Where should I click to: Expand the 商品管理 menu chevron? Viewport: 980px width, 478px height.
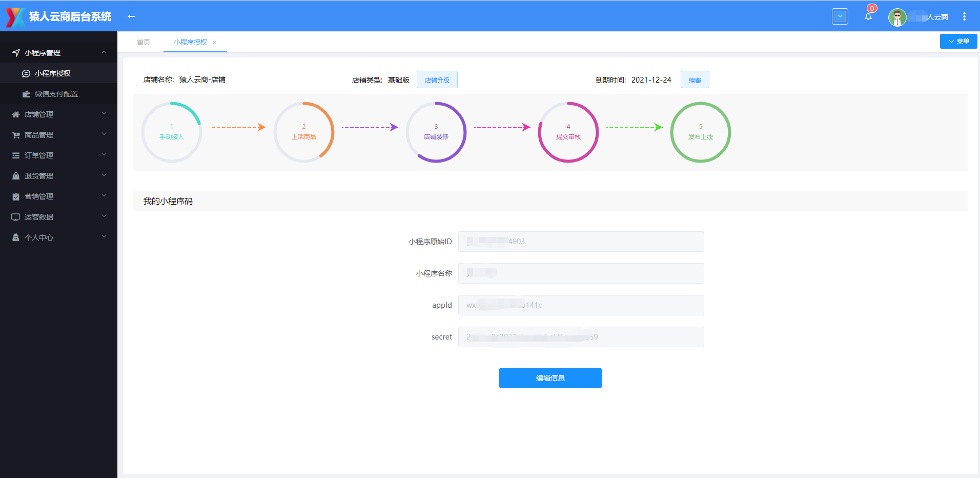(x=104, y=134)
